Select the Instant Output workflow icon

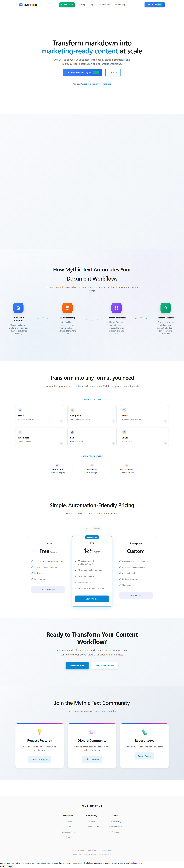click(165, 308)
